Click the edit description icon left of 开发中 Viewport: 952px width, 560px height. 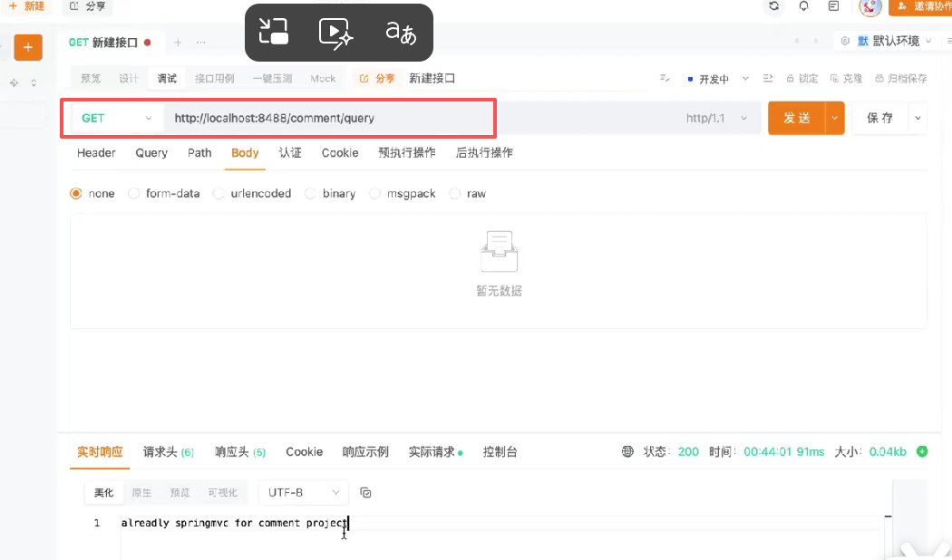click(665, 78)
